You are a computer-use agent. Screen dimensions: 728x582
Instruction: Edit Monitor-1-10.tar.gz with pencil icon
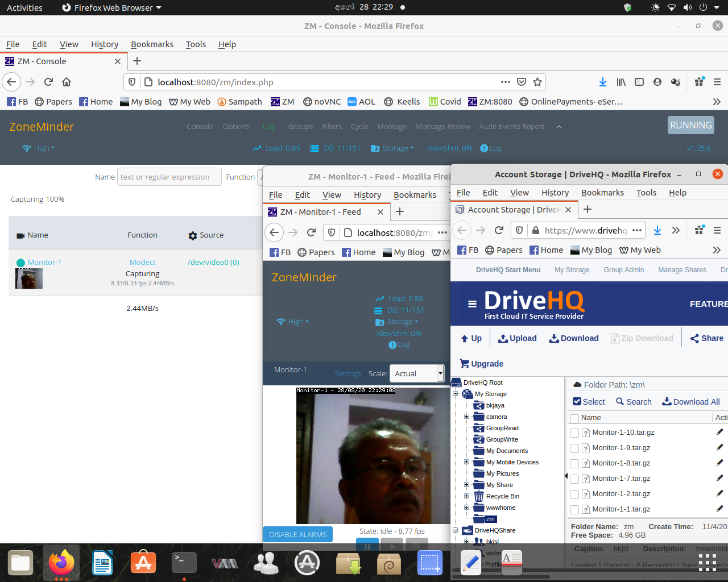coord(719,432)
